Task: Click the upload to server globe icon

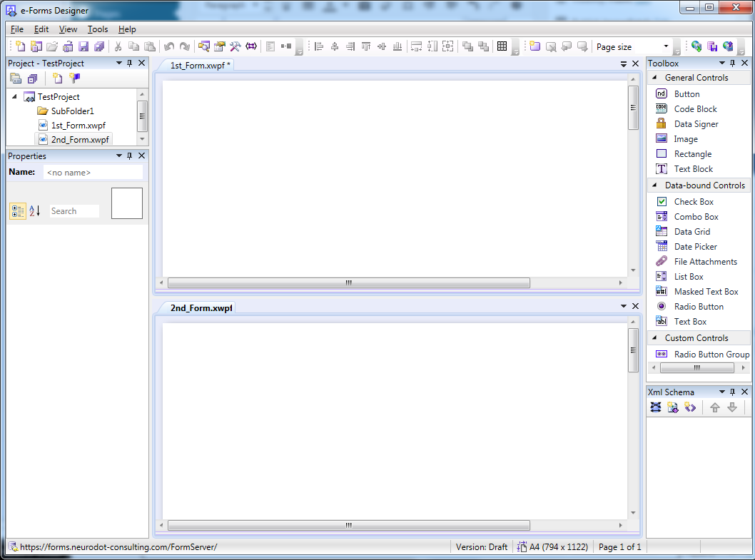Action: point(728,46)
